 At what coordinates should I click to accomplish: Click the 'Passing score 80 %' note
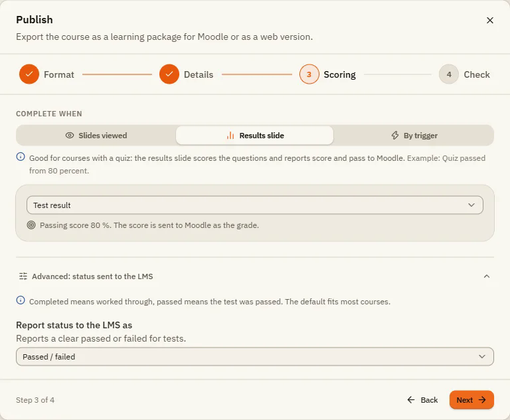(x=149, y=225)
